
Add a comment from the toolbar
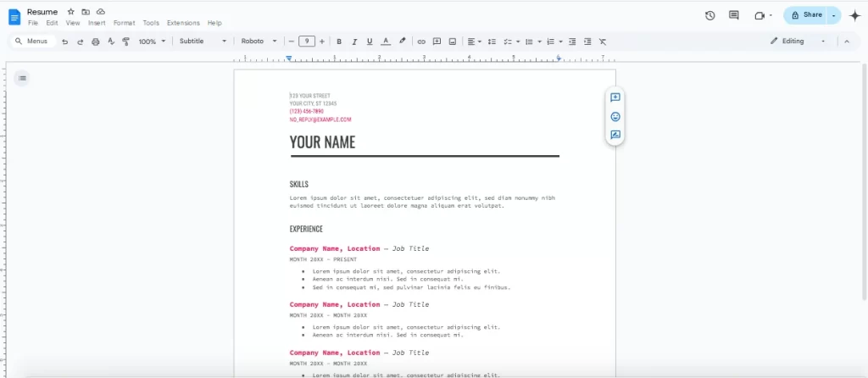coord(437,42)
